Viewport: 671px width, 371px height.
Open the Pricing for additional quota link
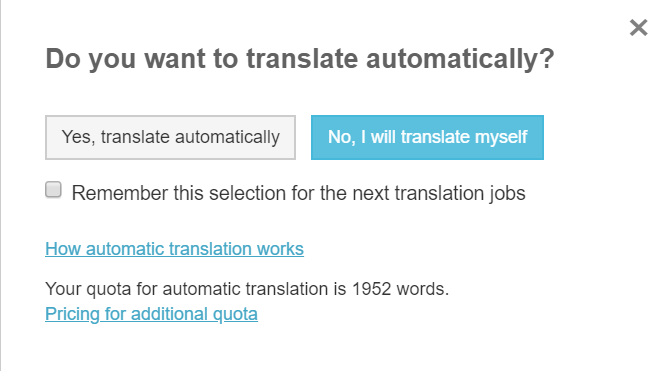click(151, 314)
